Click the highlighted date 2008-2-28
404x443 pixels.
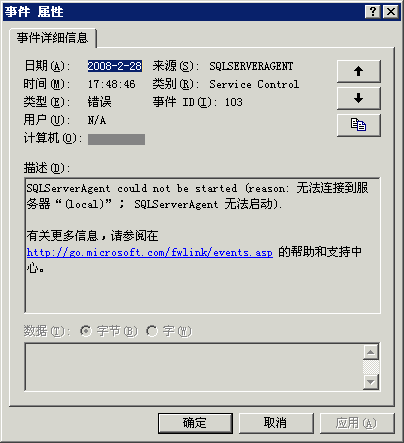click(115, 66)
